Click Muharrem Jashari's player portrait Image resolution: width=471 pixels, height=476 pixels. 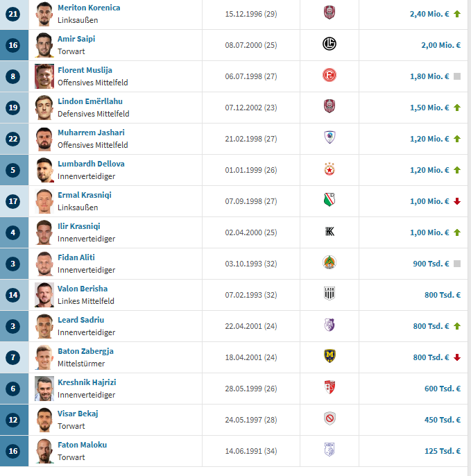pyautogui.click(x=44, y=139)
